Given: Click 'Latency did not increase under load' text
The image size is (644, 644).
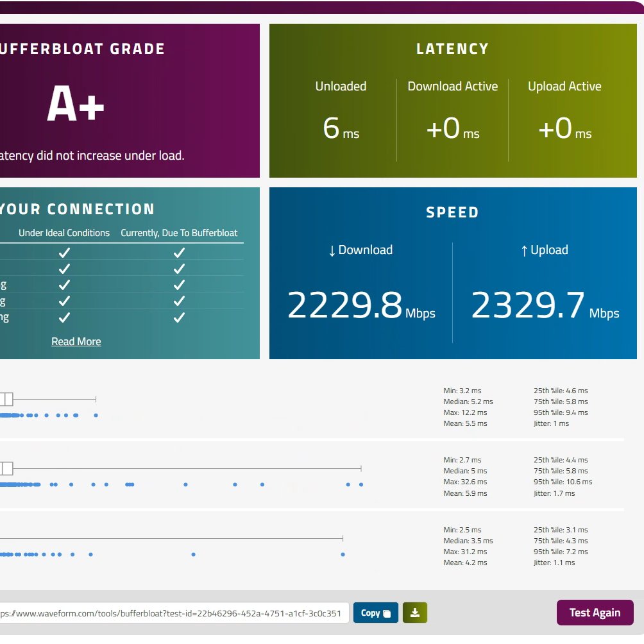Looking at the screenshot, I should (92, 156).
